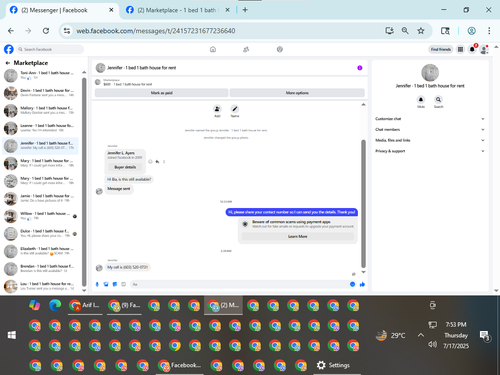Image resolution: width=500 pixels, height=375 pixels.
Task: Click the chat messages vertical scrollbar
Action: point(363,204)
